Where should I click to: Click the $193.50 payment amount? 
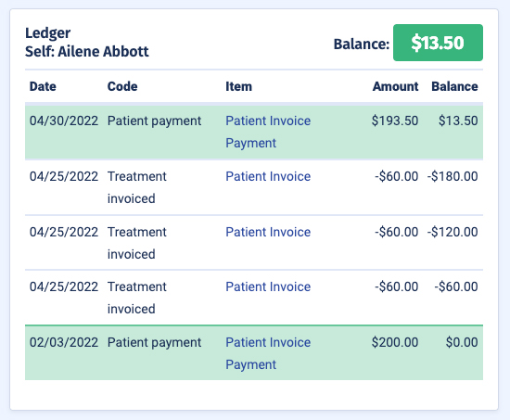coord(395,121)
